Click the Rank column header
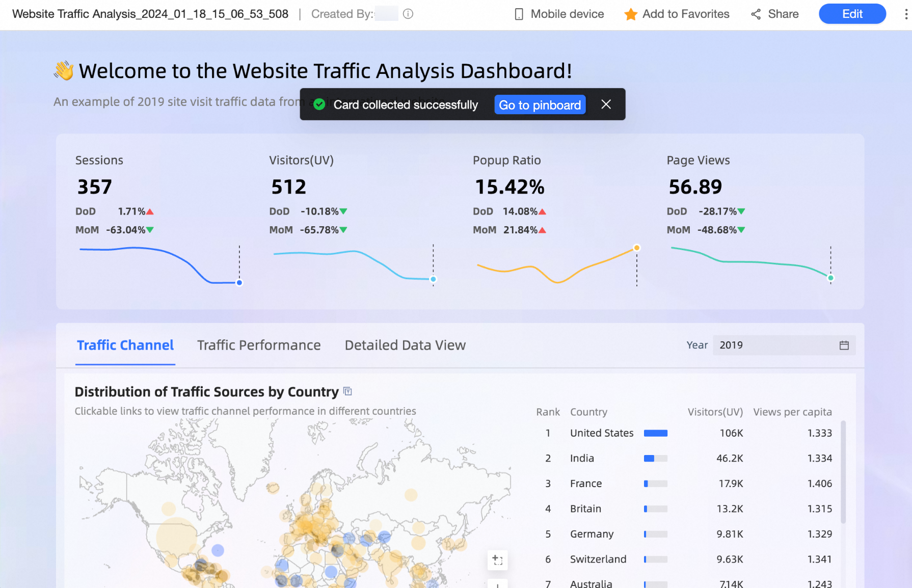Viewport: 912px width, 588px height. (548, 412)
